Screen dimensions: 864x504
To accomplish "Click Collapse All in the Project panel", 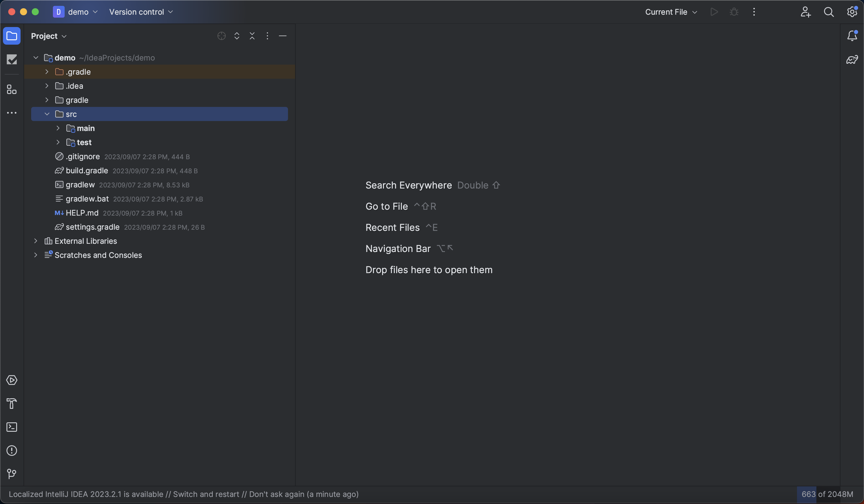I will (252, 36).
